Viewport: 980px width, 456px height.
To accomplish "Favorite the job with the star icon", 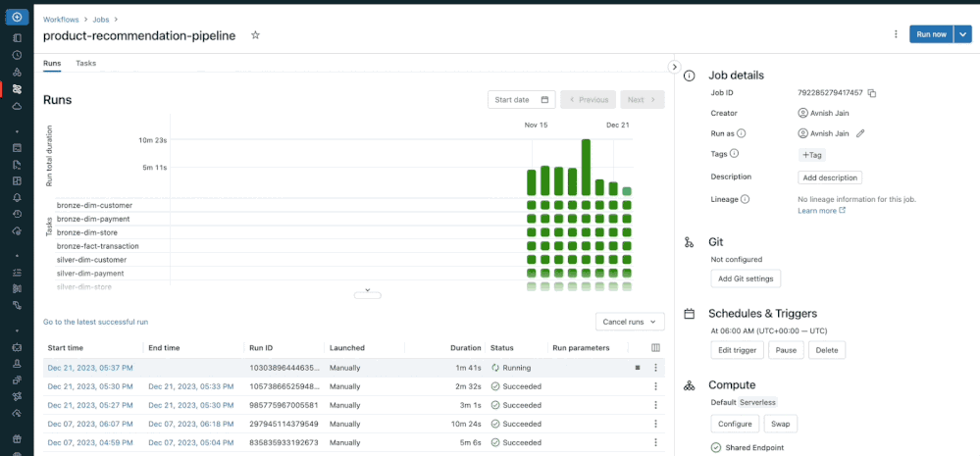I will (x=255, y=35).
